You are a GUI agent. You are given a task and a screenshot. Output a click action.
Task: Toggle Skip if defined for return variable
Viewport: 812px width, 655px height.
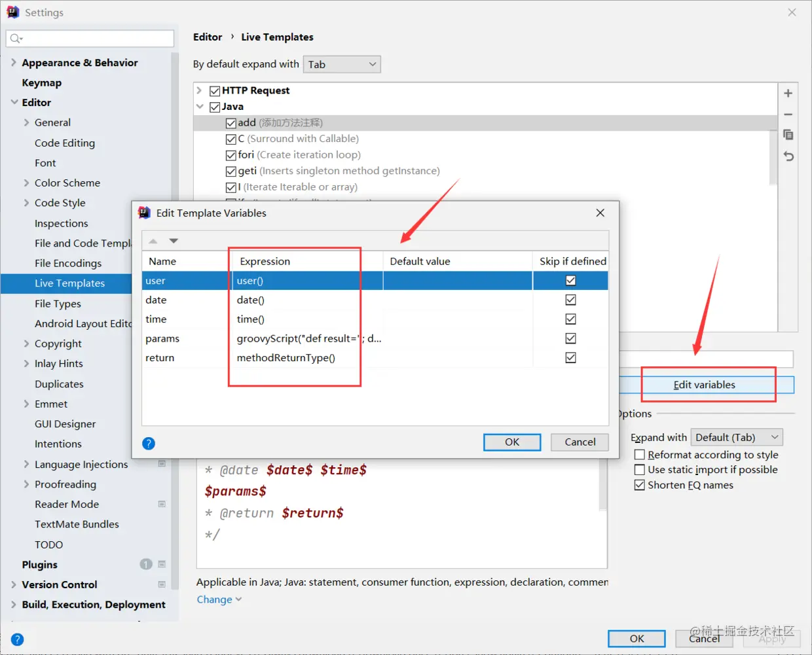pyautogui.click(x=571, y=358)
